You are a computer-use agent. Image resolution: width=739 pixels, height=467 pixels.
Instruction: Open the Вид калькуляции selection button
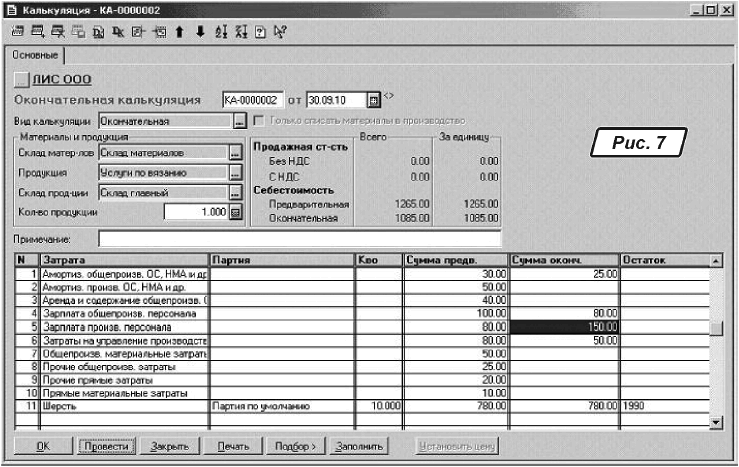tap(238, 121)
